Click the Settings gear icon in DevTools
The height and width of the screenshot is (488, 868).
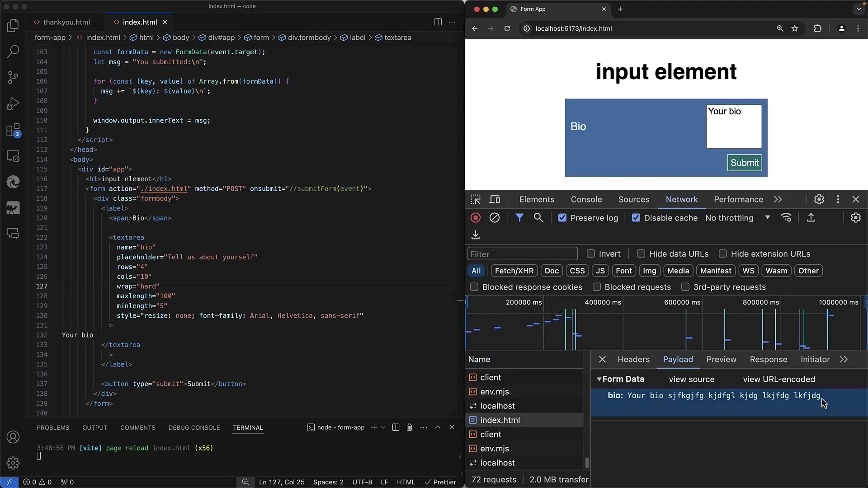(x=819, y=199)
